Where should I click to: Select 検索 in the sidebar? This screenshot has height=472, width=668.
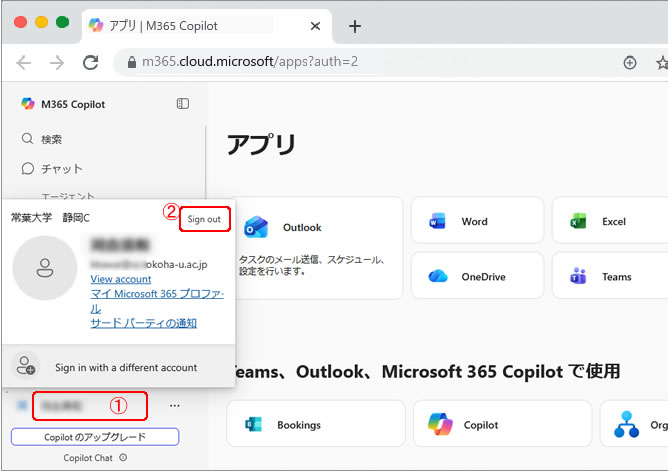click(x=50, y=139)
